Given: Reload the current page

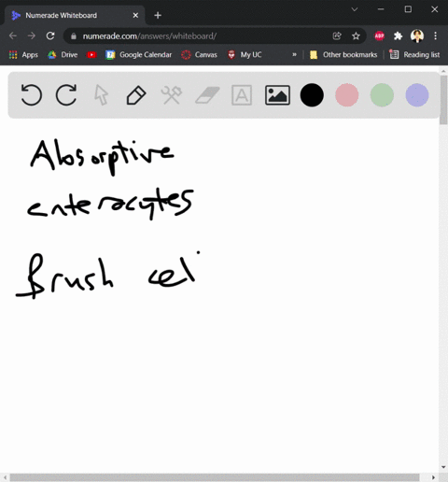Looking at the screenshot, I should (50, 35).
